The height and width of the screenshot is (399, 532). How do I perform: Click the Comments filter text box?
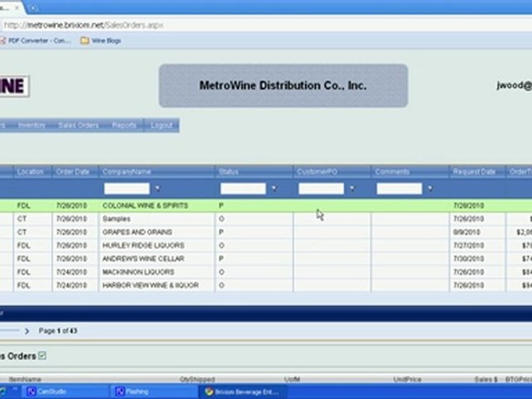399,188
